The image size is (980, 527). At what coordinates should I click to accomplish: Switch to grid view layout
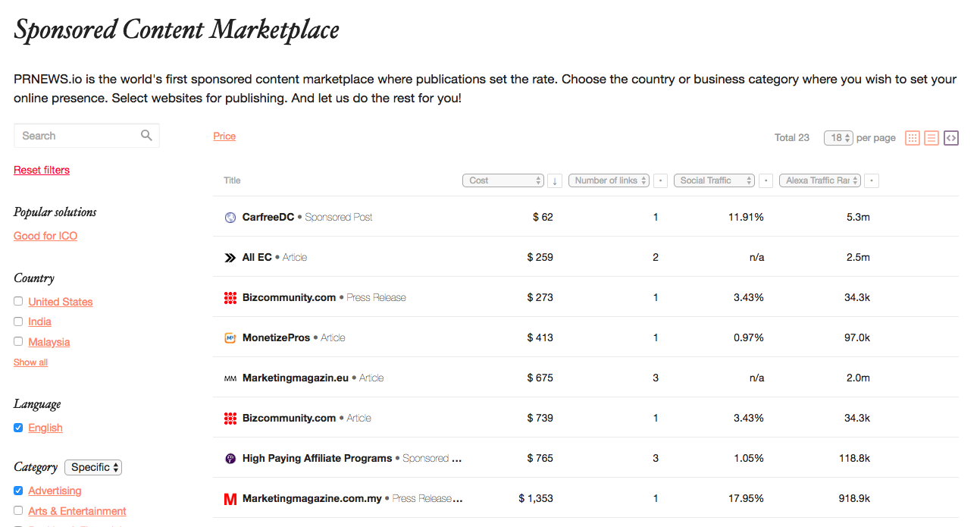(x=913, y=138)
